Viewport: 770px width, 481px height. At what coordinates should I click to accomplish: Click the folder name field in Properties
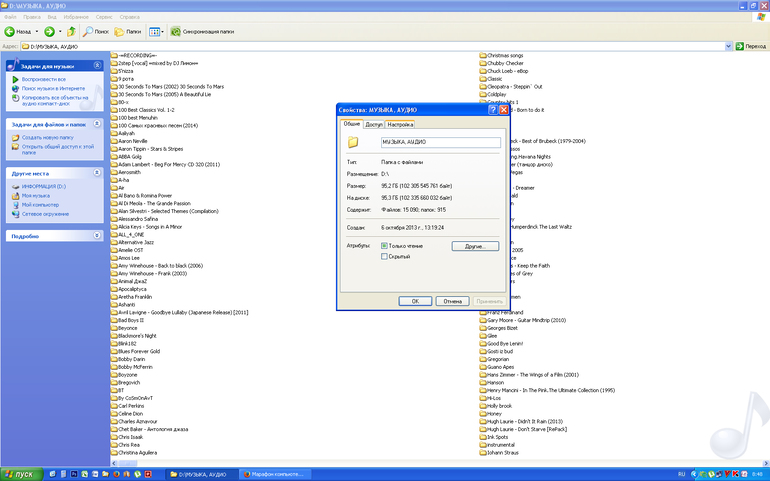pyautogui.click(x=440, y=143)
